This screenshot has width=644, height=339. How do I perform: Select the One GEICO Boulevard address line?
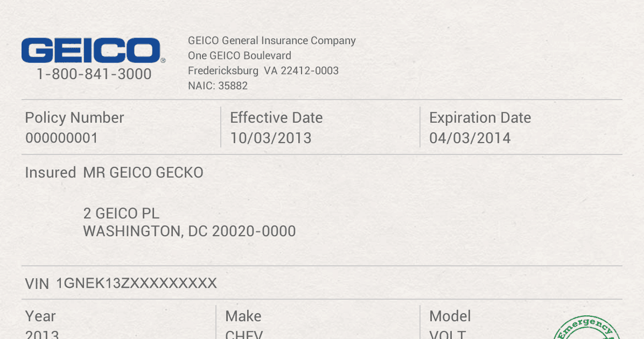[239, 55]
